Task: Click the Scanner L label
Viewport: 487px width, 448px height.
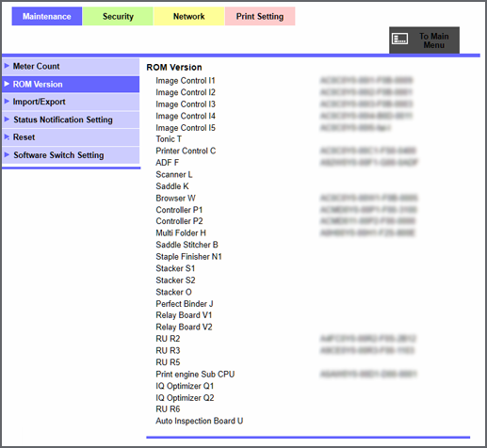Action: click(x=174, y=174)
